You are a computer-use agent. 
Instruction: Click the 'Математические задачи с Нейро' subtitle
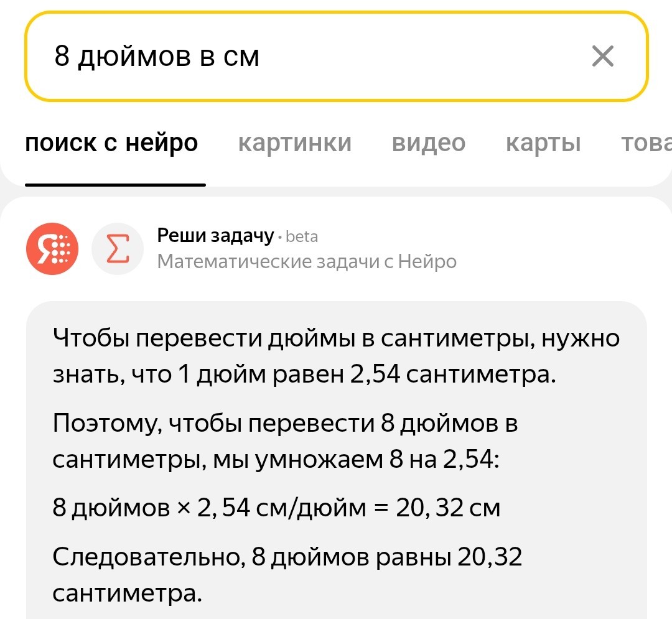click(x=307, y=262)
